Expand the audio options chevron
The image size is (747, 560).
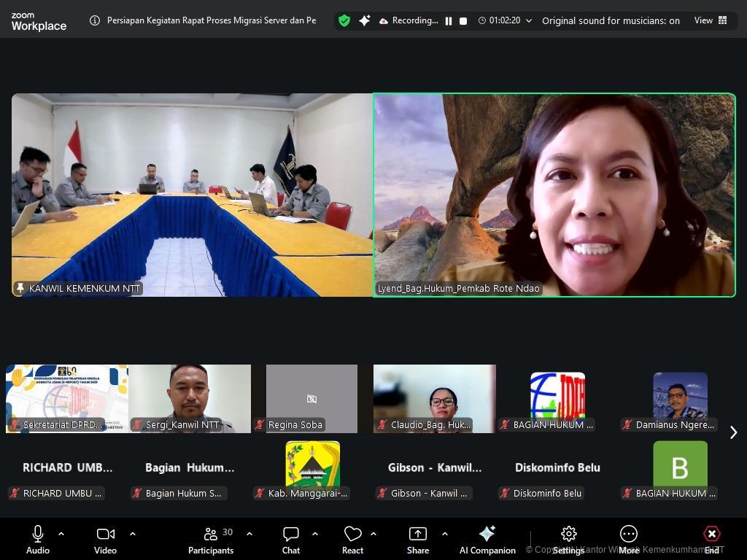pos(61,534)
